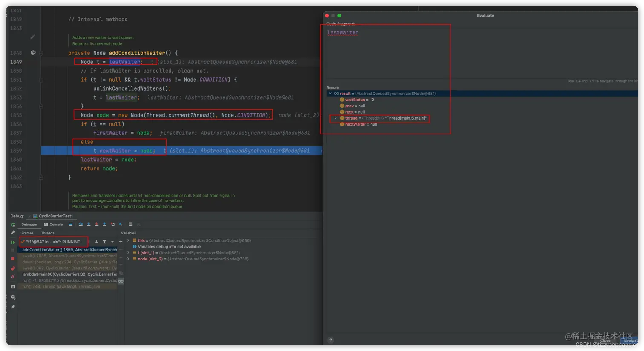Click the frames filter funnel icon
The width and height of the screenshot is (644, 351).
[104, 242]
